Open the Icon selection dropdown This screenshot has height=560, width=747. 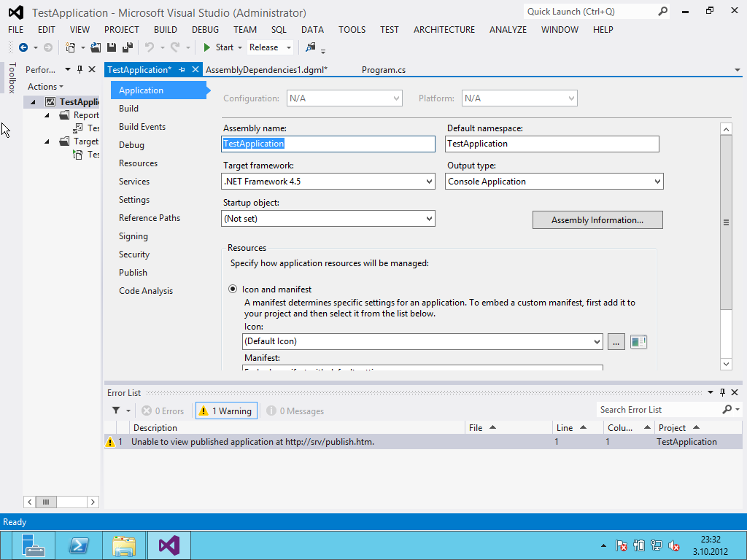[597, 341]
